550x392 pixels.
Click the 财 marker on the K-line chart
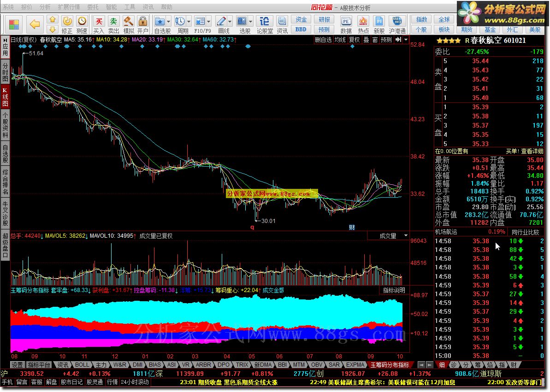coord(352,227)
